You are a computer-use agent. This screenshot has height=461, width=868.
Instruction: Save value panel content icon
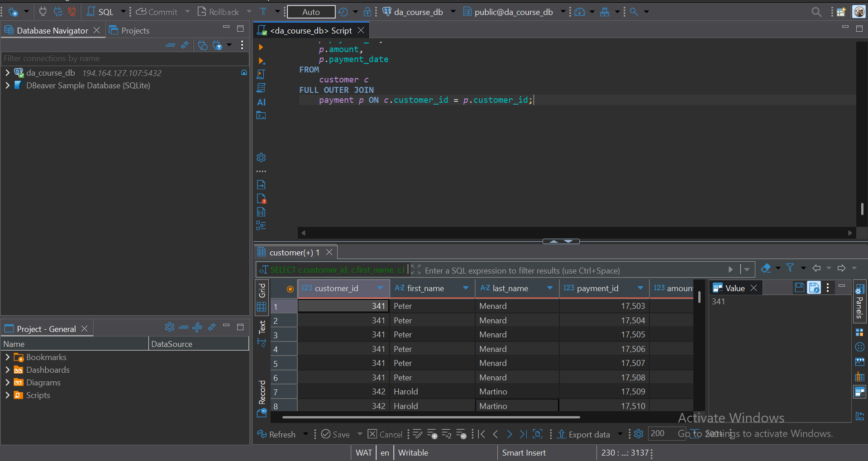[799, 288]
